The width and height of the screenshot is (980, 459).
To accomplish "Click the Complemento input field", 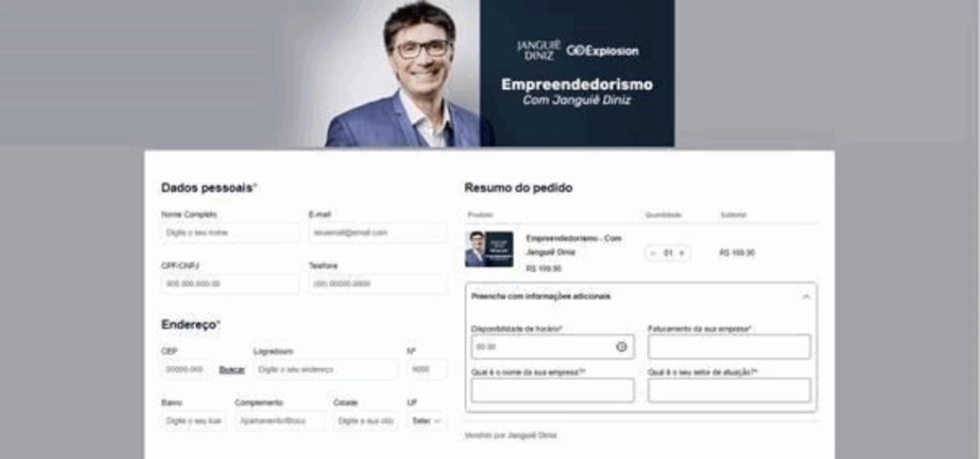I will click(x=279, y=421).
